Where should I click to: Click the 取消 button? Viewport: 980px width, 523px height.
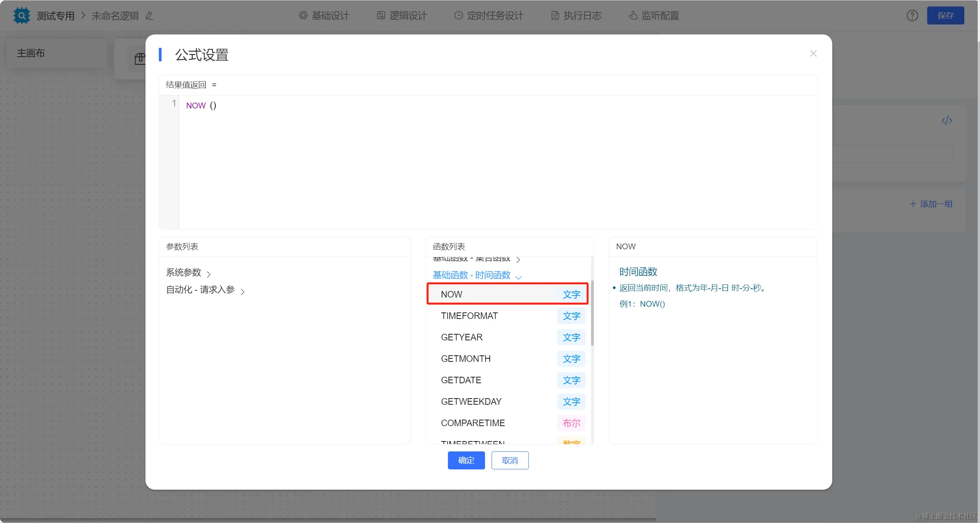tap(510, 460)
